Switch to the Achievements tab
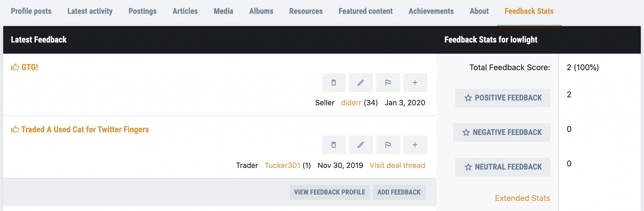This screenshot has width=644, height=211. coord(431,11)
